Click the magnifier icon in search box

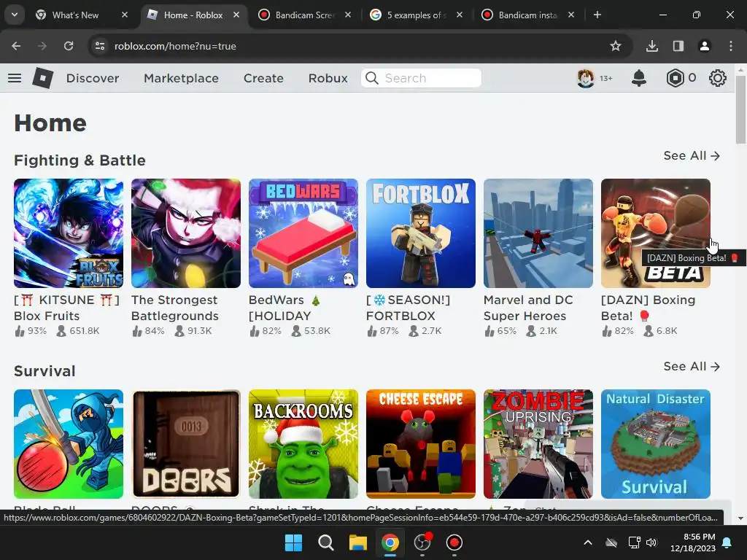click(x=372, y=78)
